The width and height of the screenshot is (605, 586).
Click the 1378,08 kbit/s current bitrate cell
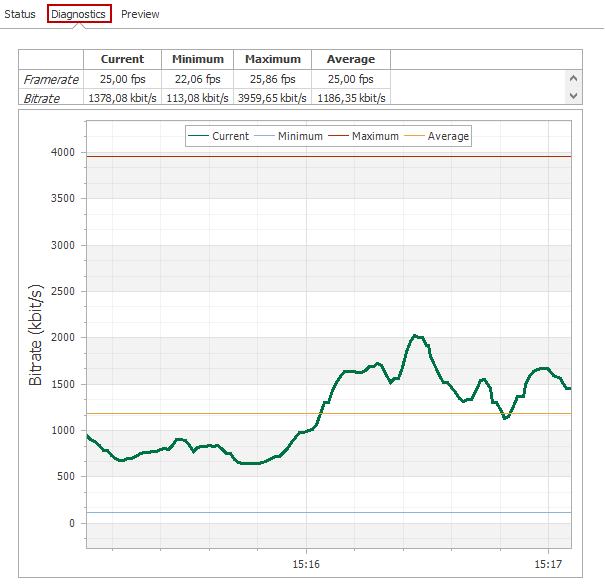(122, 98)
